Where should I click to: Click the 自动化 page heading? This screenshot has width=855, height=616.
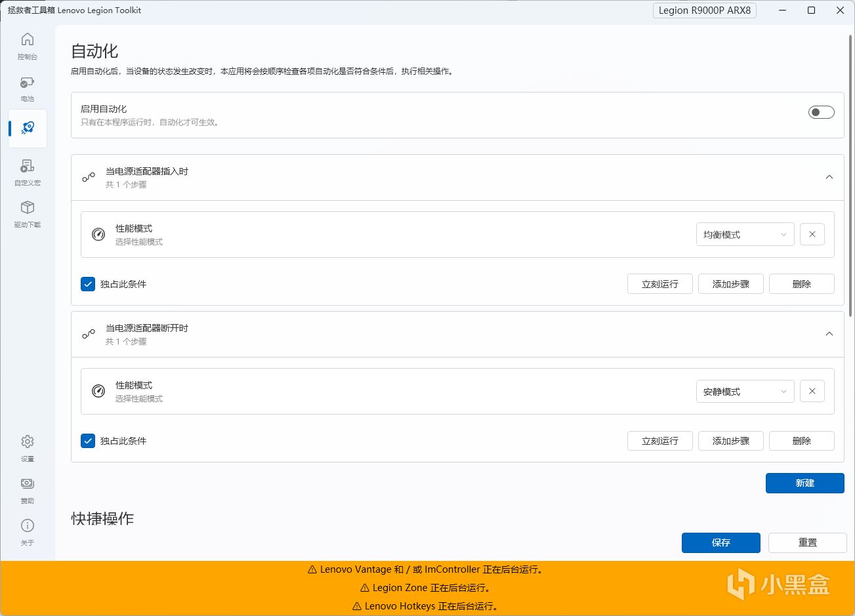tap(94, 51)
